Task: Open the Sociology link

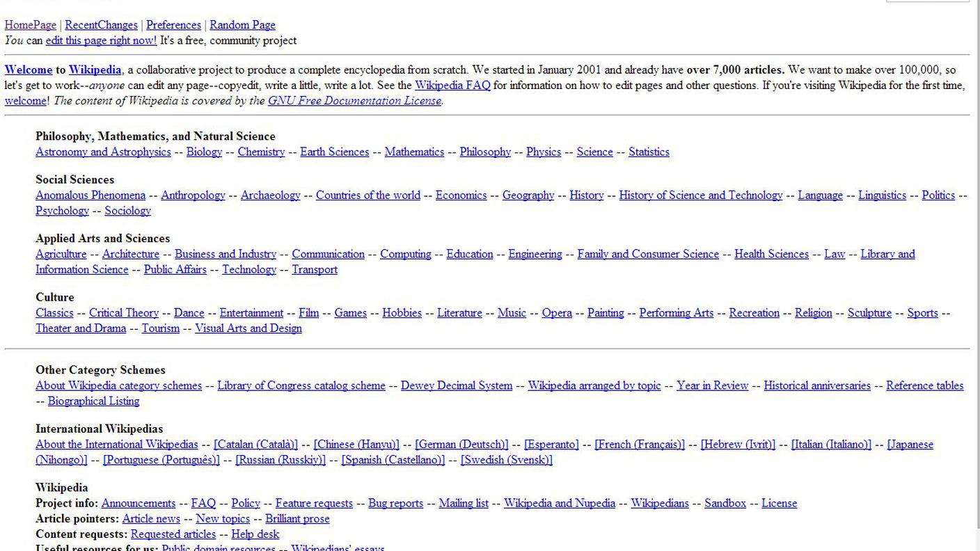Action: click(x=127, y=211)
